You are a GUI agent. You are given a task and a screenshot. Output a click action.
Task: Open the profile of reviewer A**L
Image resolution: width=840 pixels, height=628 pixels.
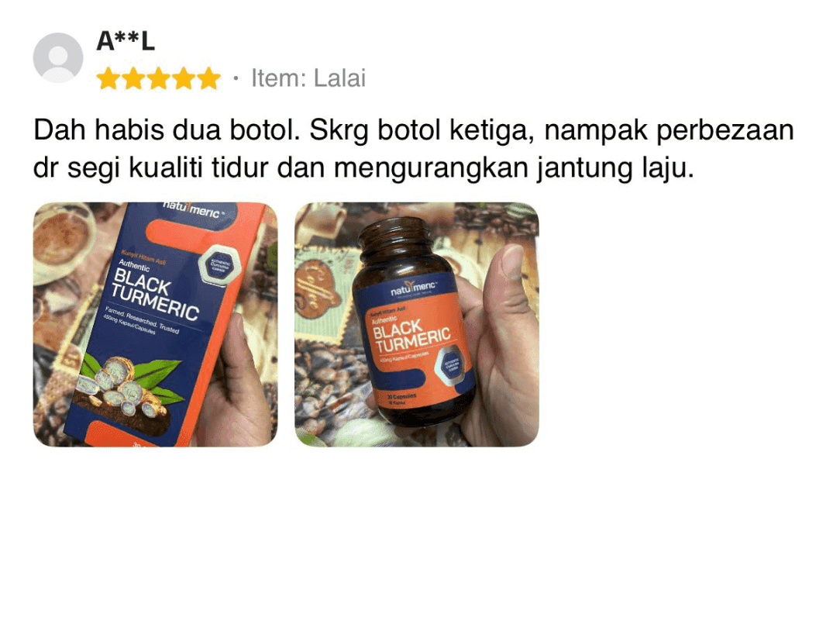(126, 41)
